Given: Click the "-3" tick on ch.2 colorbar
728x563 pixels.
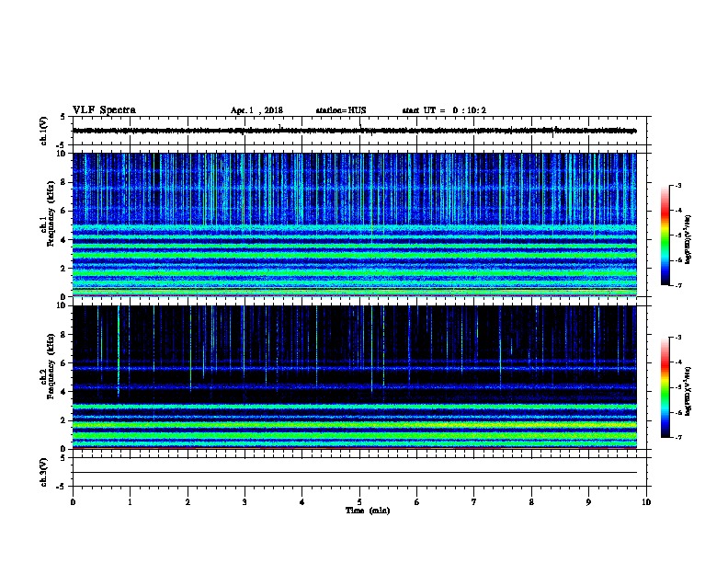Looking at the screenshot, I should (678, 338).
